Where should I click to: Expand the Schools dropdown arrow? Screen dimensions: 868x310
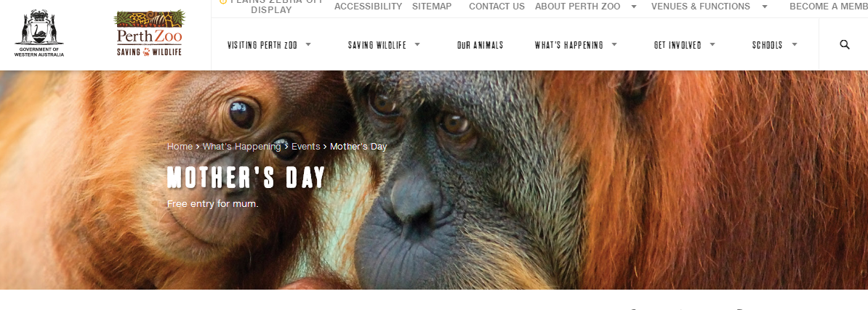(x=795, y=44)
